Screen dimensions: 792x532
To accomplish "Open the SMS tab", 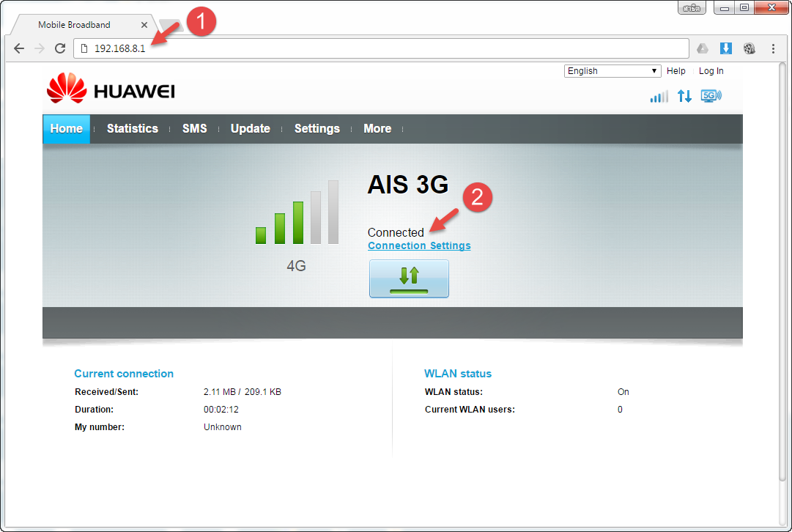I will click(x=194, y=129).
